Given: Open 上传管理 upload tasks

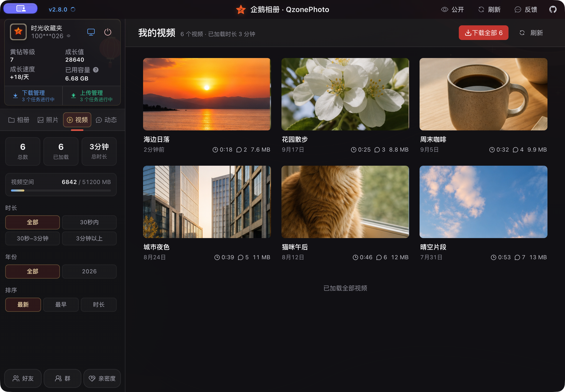Looking at the screenshot, I should coord(92,96).
